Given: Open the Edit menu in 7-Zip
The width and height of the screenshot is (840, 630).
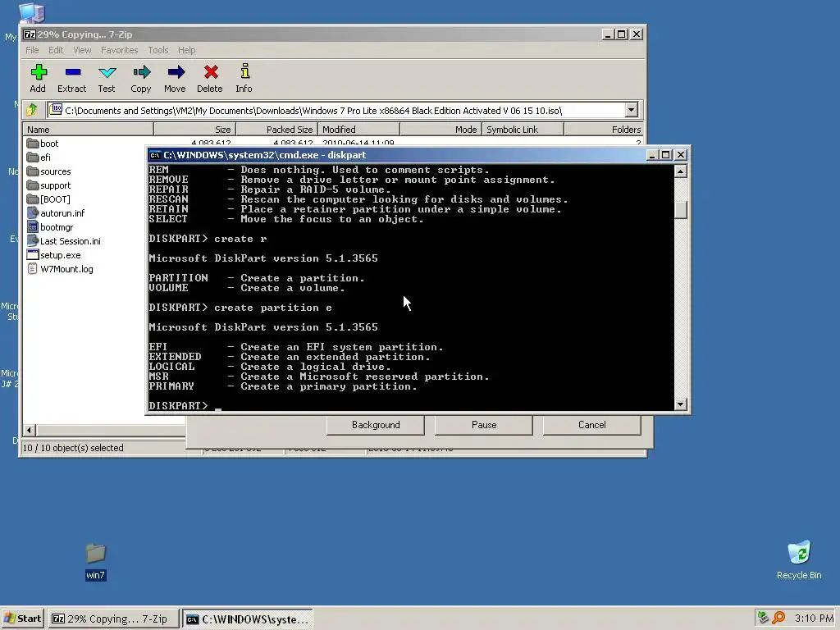Looking at the screenshot, I should point(56,50).
